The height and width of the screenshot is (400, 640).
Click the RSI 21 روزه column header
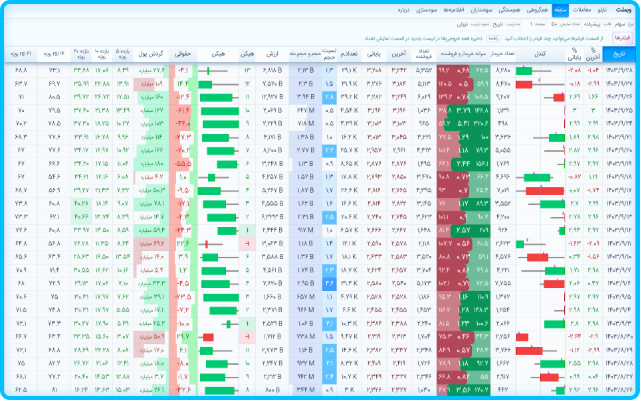click(x=21, y=54)
